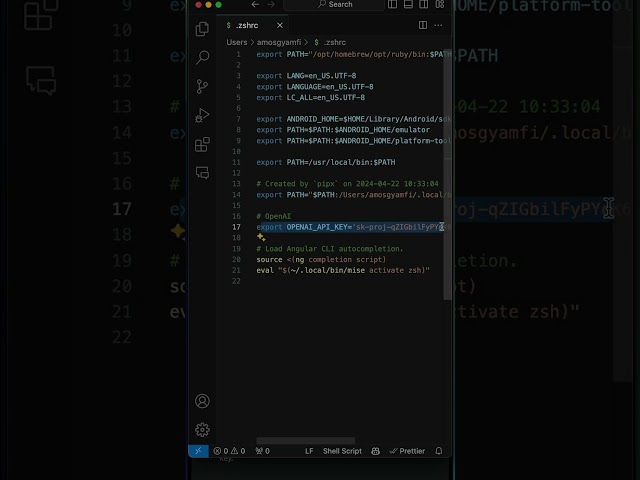Click 'export LC_ALL=en_US.UTF-8' line
The width and height of the screenshot is (640, 480).
click(311, 98)
